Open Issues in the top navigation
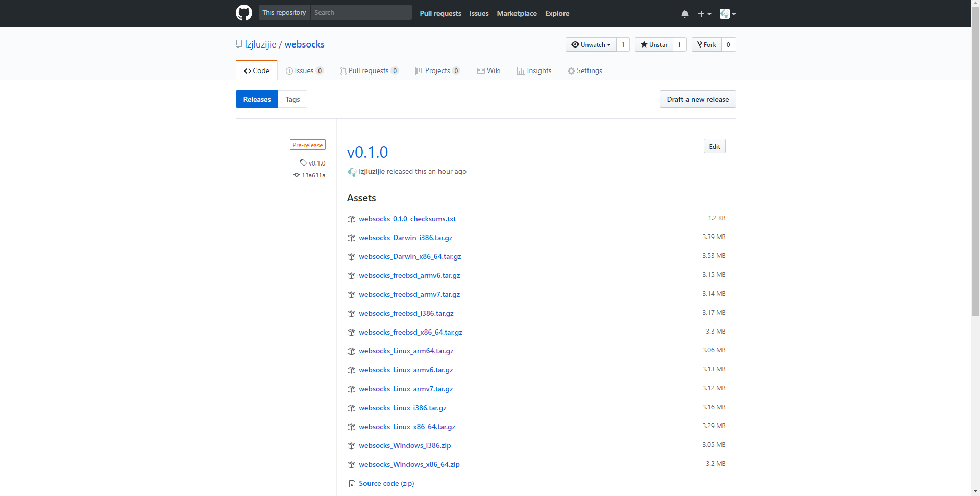Screen dimensions: 980x496 point(479,13)
